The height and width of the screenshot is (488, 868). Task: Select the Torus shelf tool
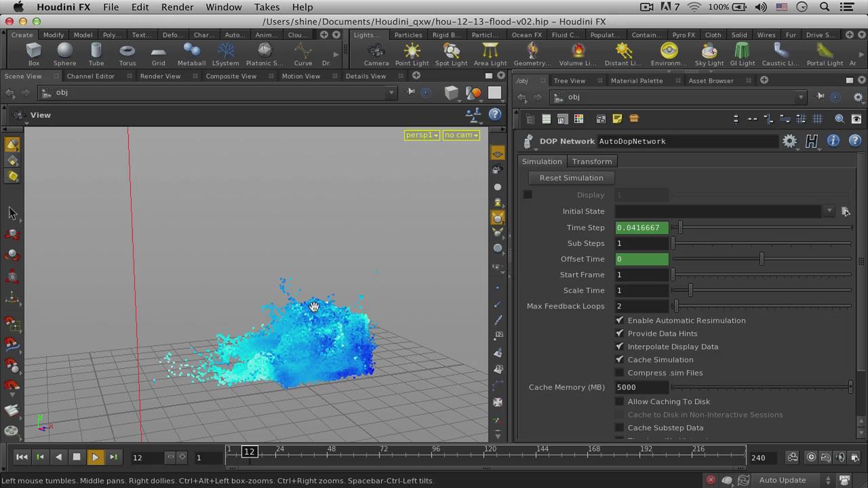pyautogui.click(x=127, y=54)
